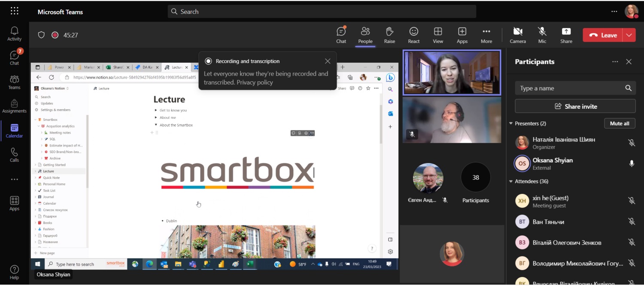Open Apps in the meeting toolbar
Screen dimensions: 644x286
click(x=462, y=35)
